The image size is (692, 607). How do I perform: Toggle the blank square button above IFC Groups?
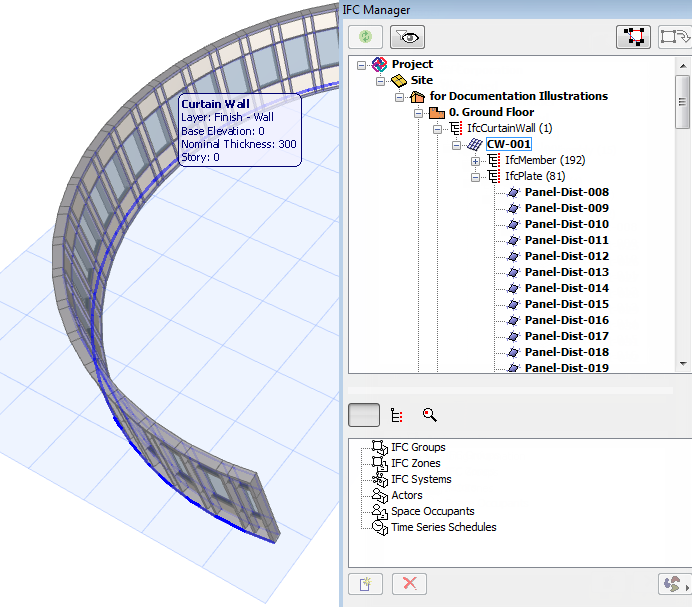[x=364, y=414]
